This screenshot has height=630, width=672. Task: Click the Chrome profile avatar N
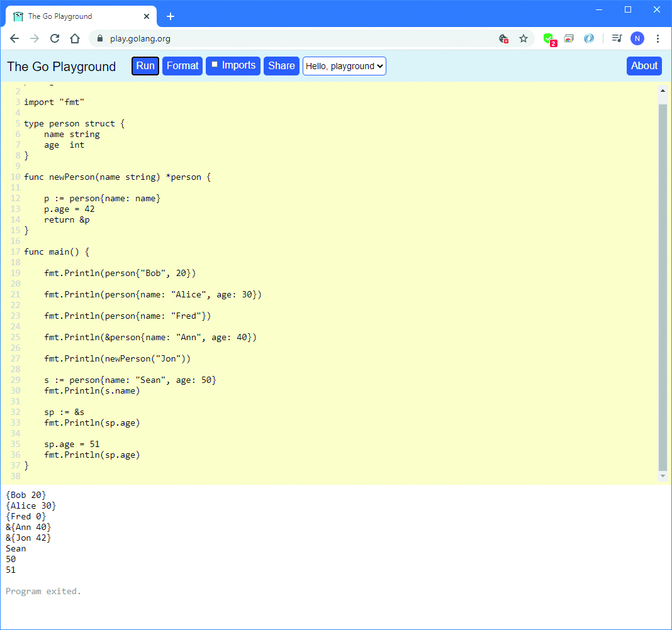[637, 38]
